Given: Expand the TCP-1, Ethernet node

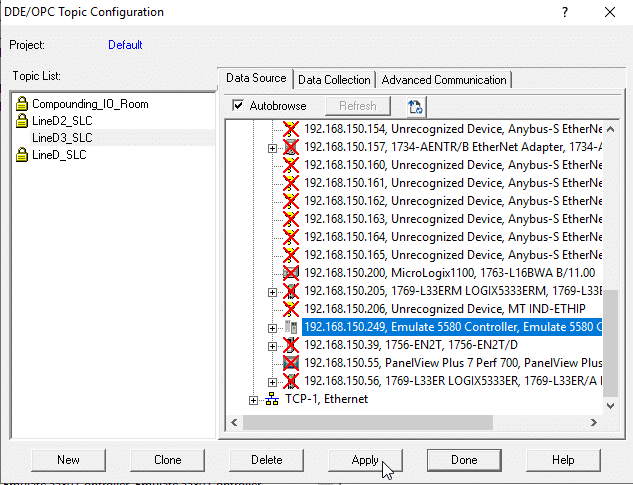Looking at the screenshot, I should coord(253,401).
